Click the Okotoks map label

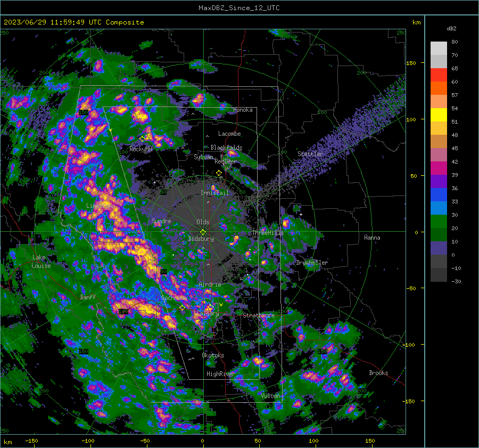213,355
